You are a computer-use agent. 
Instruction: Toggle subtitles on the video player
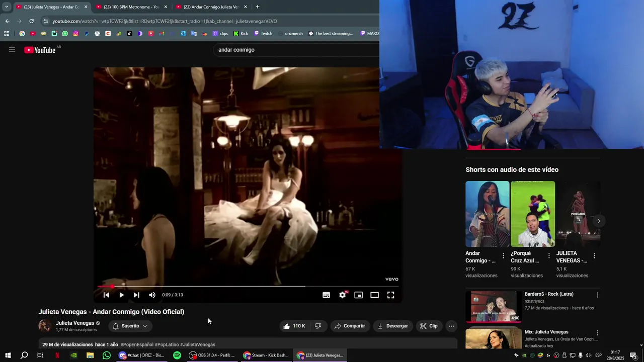(326, 295)
